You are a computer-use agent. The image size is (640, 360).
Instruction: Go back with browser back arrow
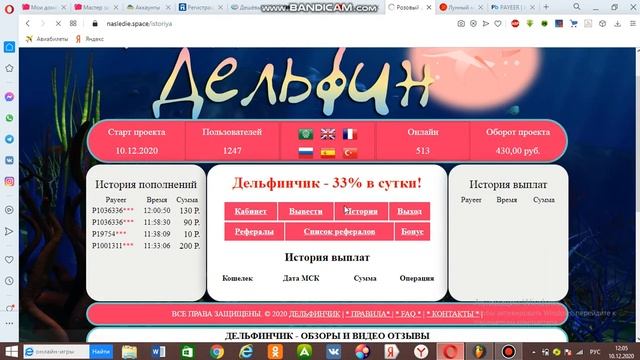28,24
